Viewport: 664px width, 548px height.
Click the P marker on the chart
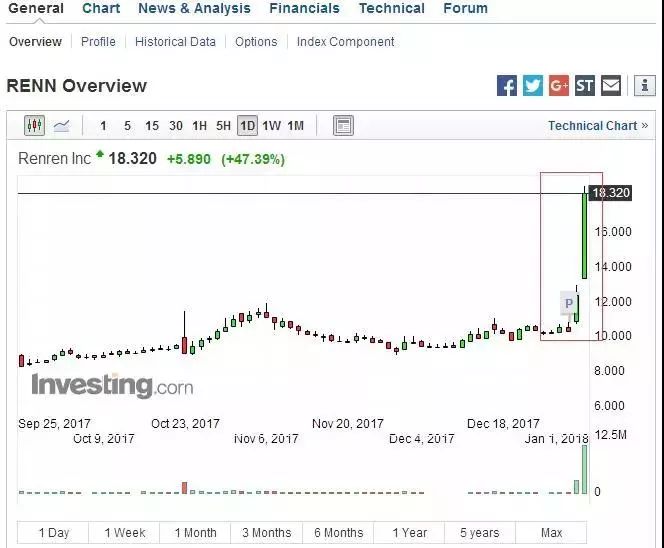[x=569, y=303]
